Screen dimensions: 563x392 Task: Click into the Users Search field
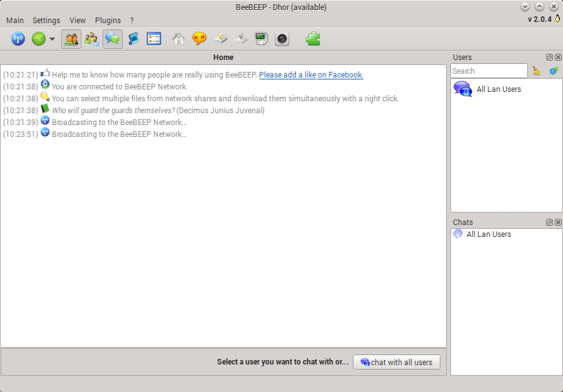(x=489, y=71)
